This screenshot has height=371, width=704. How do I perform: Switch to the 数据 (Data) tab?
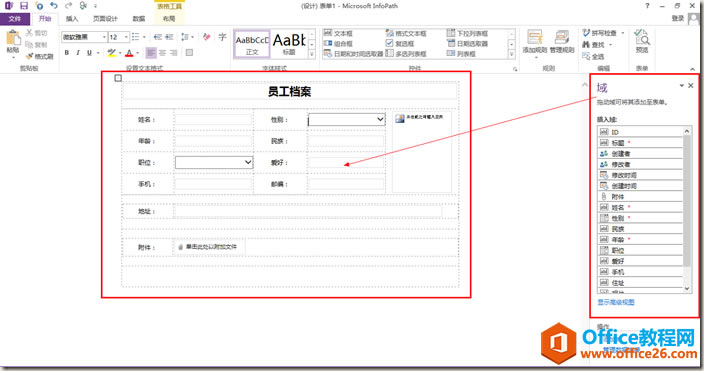[x=139, y=19]
